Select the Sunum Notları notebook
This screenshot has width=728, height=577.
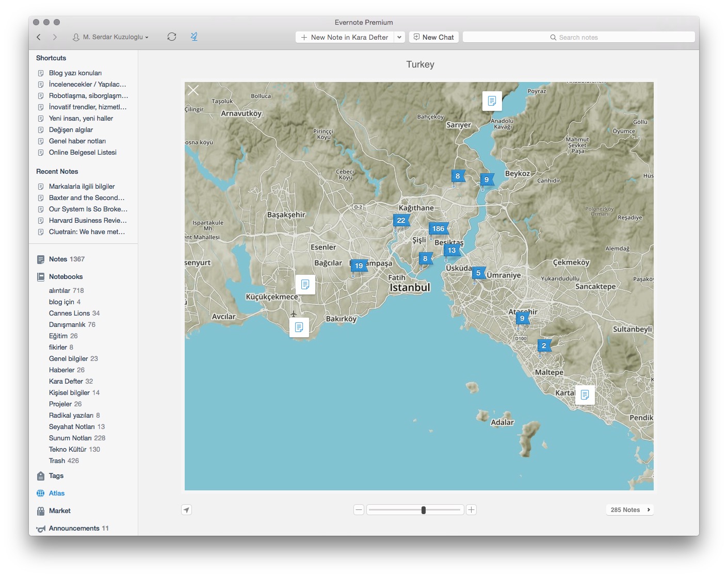point(77,438)
